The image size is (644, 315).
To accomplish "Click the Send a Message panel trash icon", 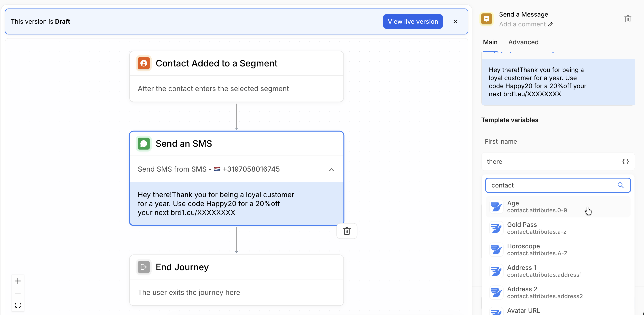I will [x=627, y=19].
